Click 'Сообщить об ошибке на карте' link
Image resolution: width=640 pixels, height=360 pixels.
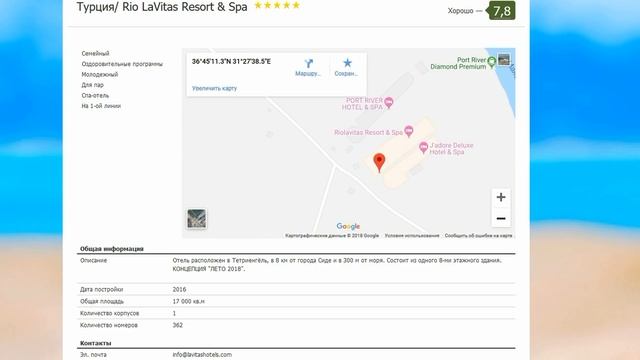(x=478, y=236)
